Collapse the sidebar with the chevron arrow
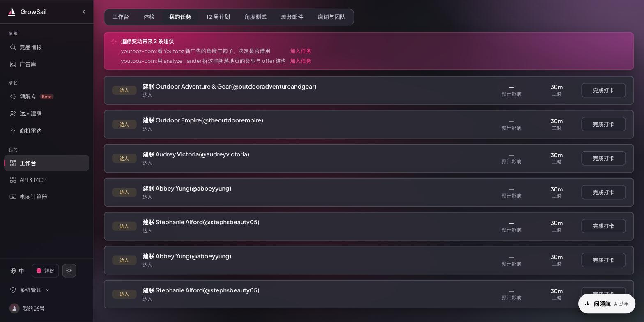Viewport: 644px width, 322px height. 84,11
